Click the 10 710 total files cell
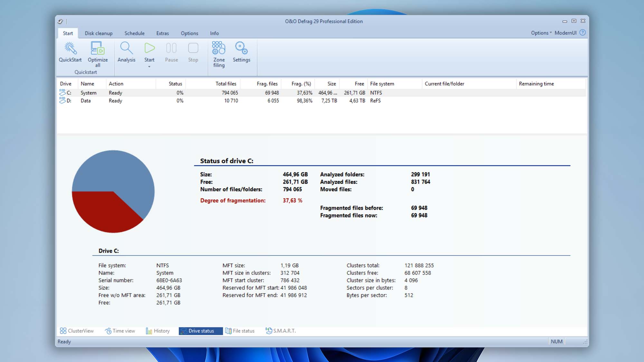 pyautogui.click(x=231, y=101)
